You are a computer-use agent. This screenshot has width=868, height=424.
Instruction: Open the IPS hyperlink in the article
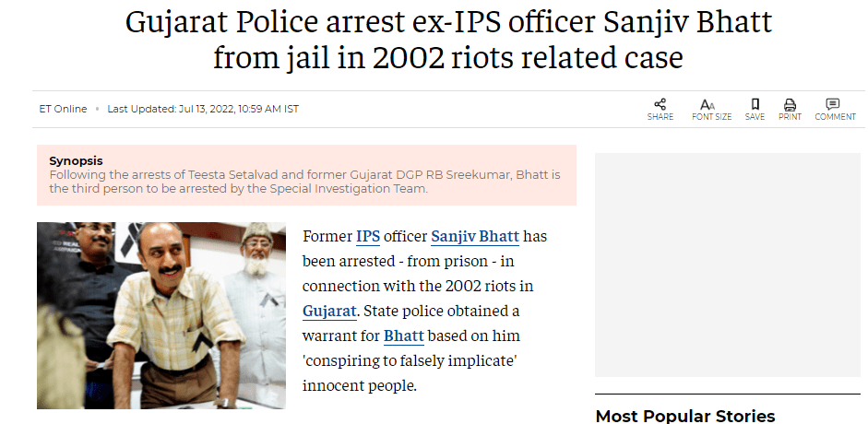(x=368, y=237)
